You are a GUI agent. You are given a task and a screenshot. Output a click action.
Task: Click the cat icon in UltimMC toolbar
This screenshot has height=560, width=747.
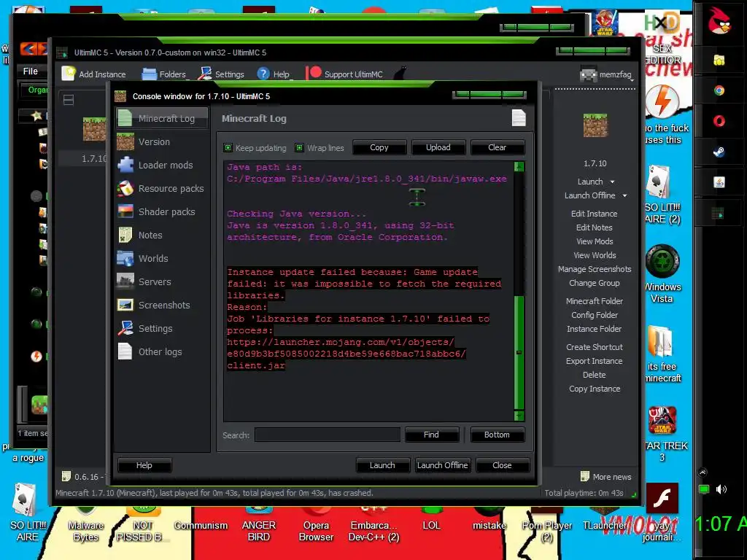point(400,74)
